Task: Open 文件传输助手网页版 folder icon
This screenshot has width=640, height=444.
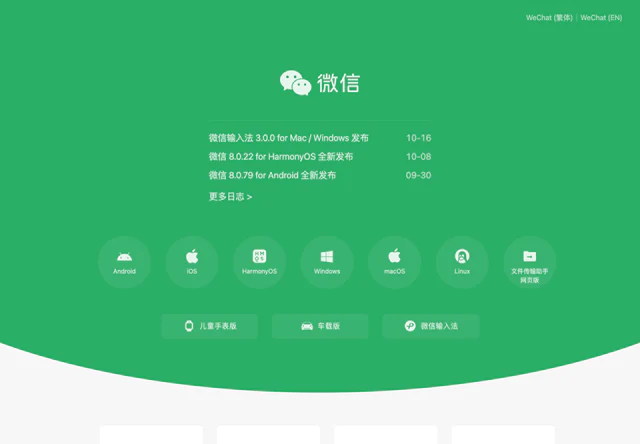Action: (x=529, y=262)
